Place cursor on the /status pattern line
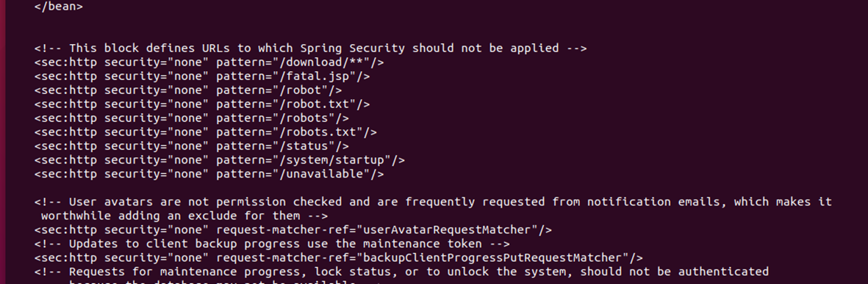This screenshot has height=284, width=868. click(x=192, y=147)
